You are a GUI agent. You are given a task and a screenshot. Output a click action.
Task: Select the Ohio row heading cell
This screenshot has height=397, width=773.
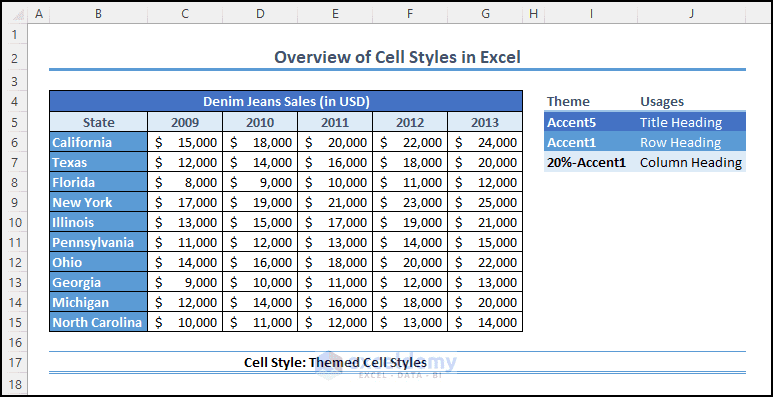(99, 262)
